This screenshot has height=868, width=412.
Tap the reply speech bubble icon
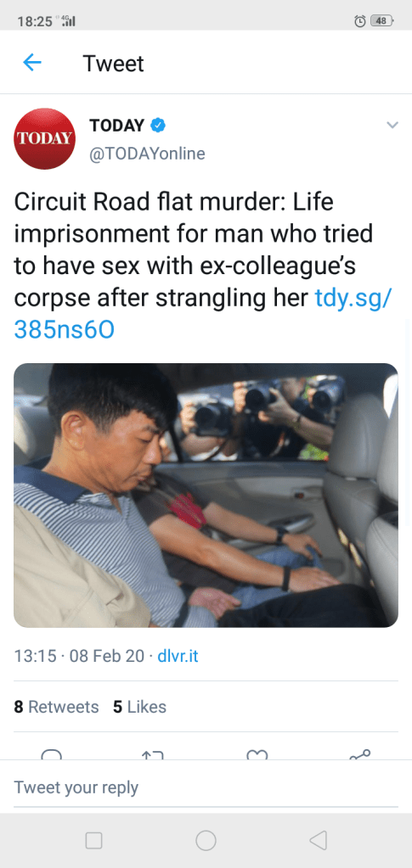52,755
